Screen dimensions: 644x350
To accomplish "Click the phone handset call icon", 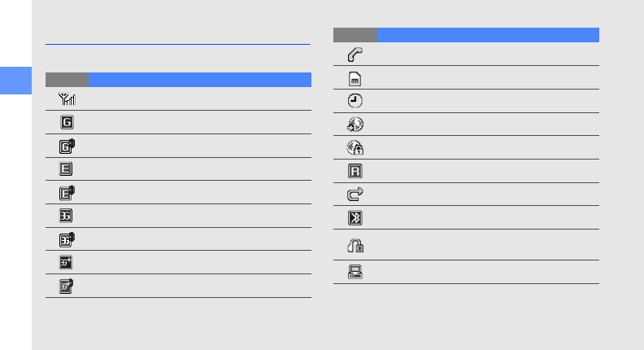I will point(355,55).
